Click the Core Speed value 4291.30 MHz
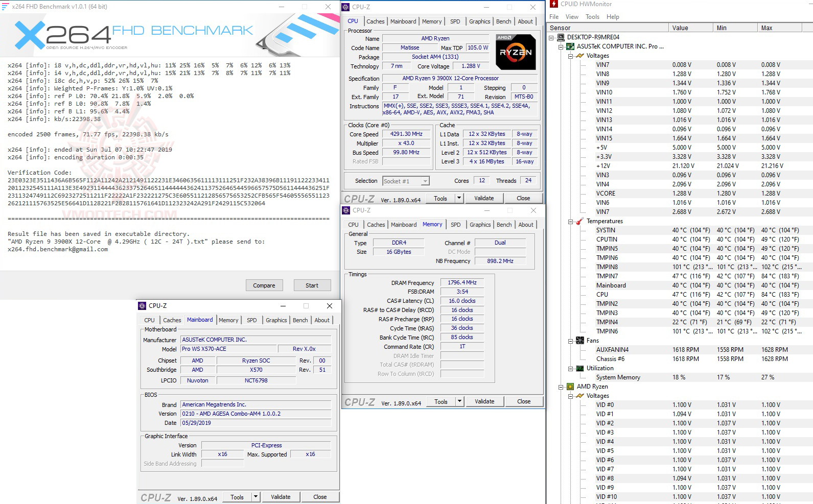Image resolution: width=813 pixels, height=504 pixels. point(406,134)
